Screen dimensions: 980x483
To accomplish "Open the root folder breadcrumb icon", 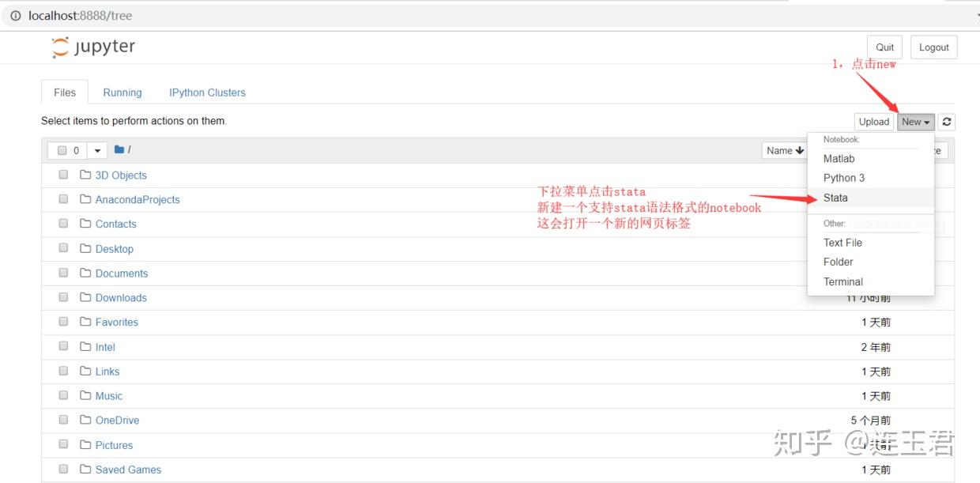I will click(119, 149).
